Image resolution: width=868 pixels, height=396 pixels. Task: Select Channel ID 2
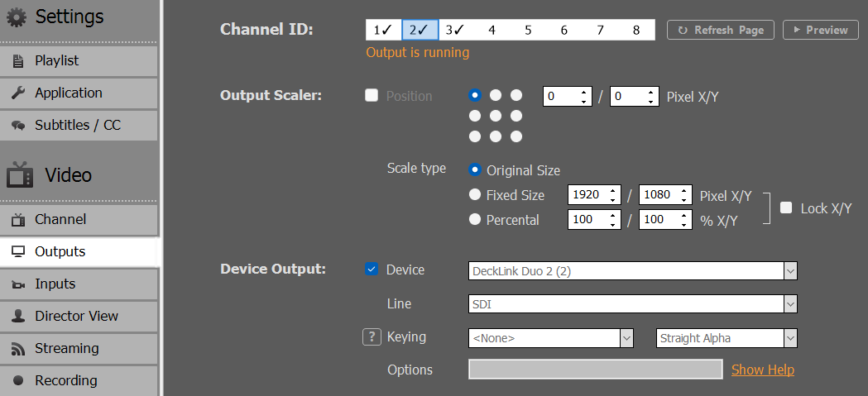click(420, 30)
